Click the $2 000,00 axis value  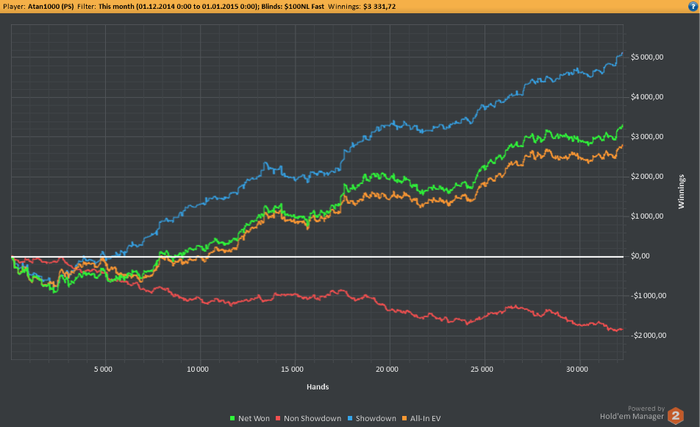point(647,176)
